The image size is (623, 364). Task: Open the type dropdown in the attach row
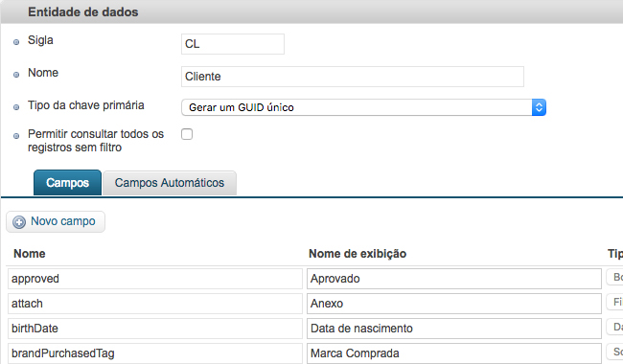click(614, 302)
